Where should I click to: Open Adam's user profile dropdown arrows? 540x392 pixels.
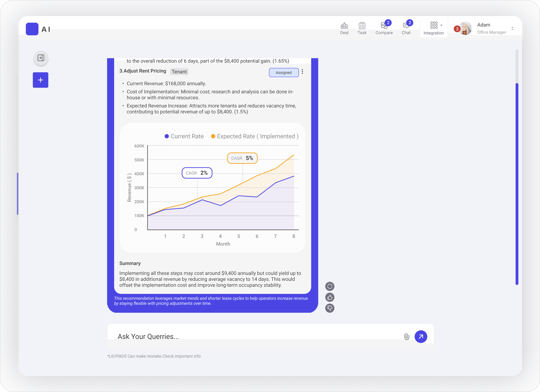click(512, 28)
